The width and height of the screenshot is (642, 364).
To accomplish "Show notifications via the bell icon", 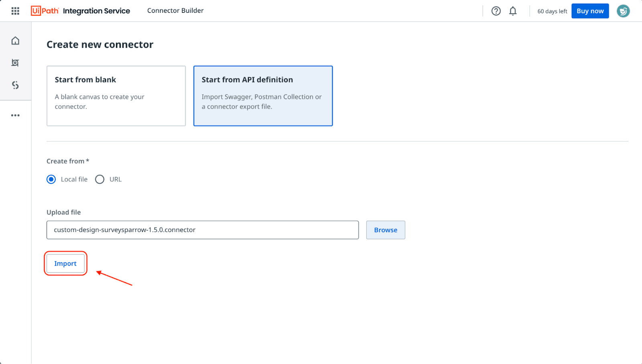I will (513, 11).
